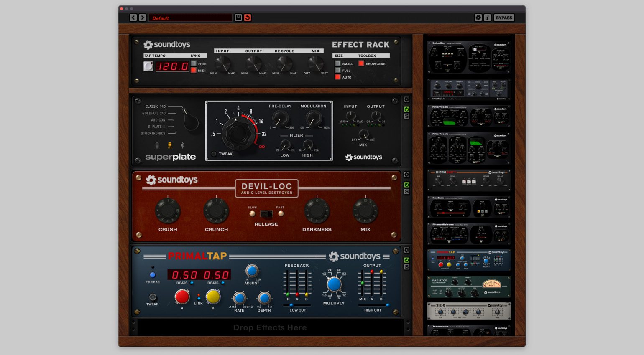This screenshot has width=644, height=355.
Task: Click the PRE-DELAY knob
Action: click(x=280, y=119)
